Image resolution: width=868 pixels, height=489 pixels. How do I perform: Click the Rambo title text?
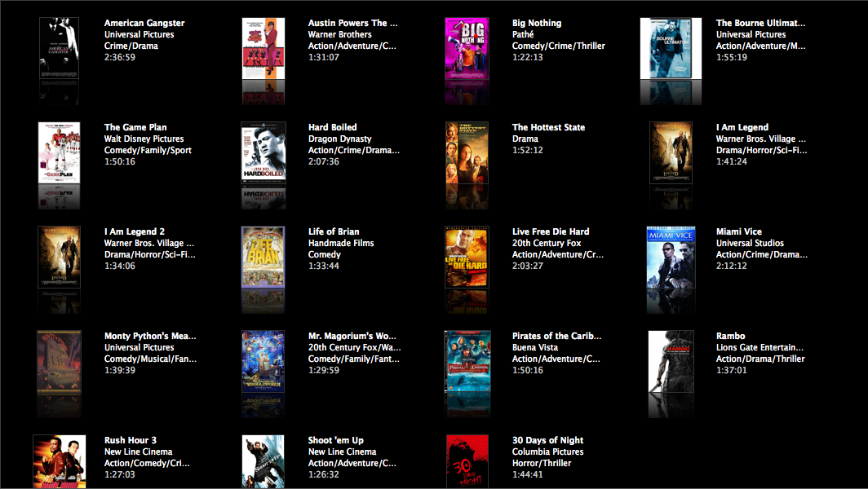pyautogui.click(x=732, y=335)
